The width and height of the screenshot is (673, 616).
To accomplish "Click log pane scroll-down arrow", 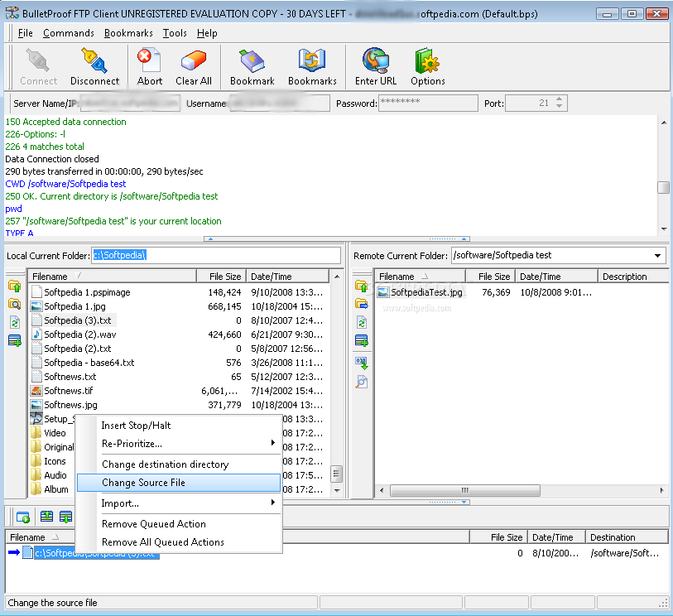I will pos(664,229).
